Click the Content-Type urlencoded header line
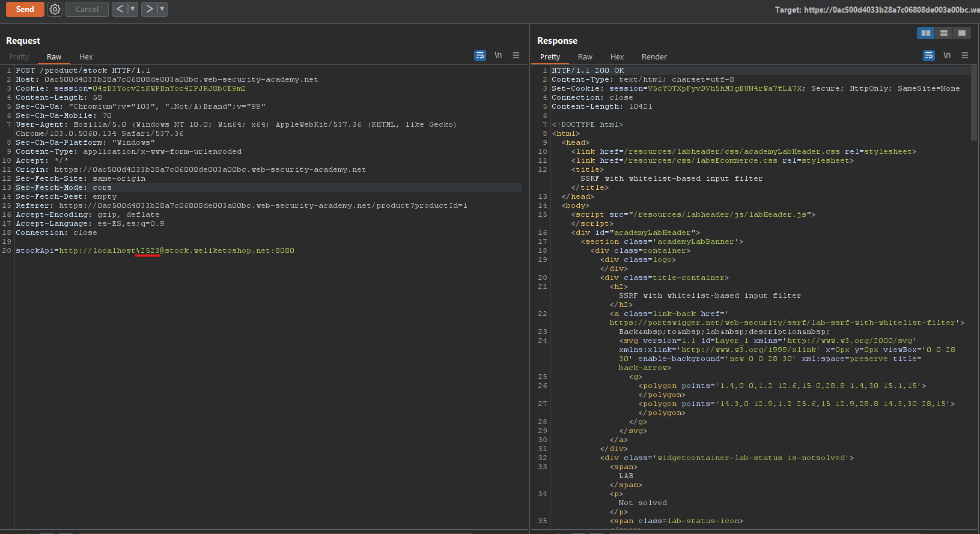The image size is (980, 534). pos(129,151)
